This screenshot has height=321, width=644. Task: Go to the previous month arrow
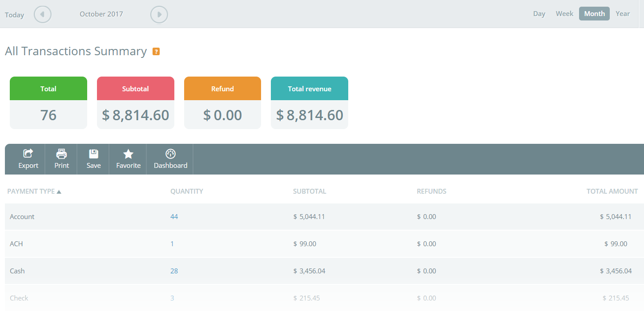point(43,14)
